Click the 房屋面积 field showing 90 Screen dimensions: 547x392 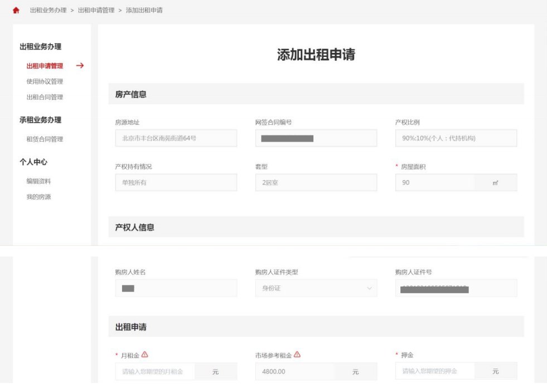coord(435,182)
